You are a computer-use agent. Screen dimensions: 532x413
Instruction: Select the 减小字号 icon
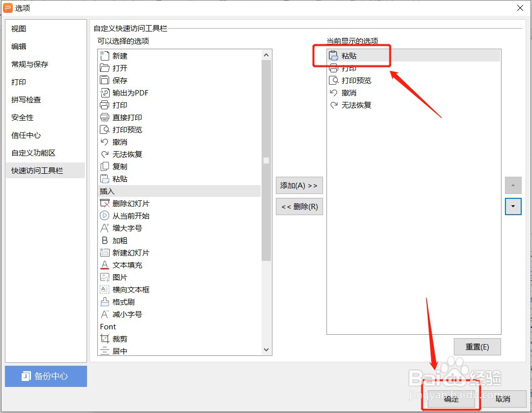pyautogui.click(x=105, y=314)
